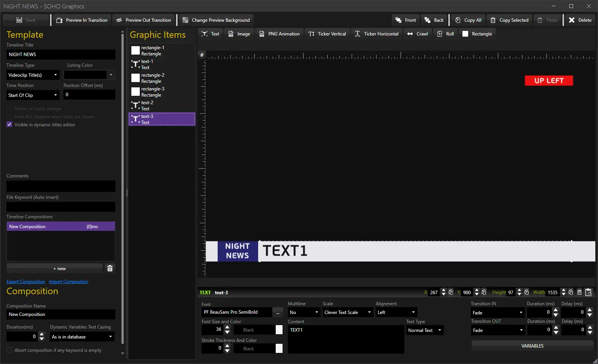
Task: Increase the X position stepper
Action: pos(443,290)
